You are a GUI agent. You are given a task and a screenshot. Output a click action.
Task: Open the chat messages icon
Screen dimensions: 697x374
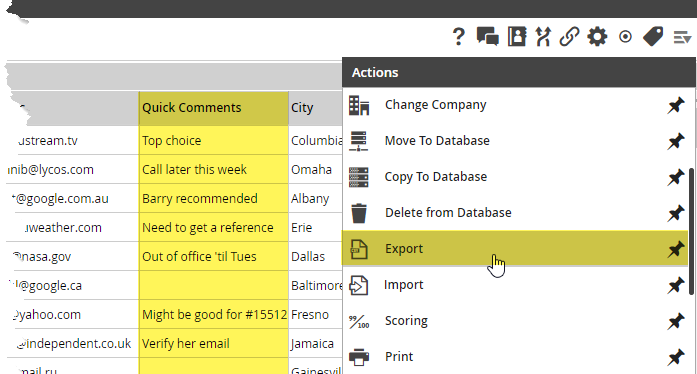point(488,36)
